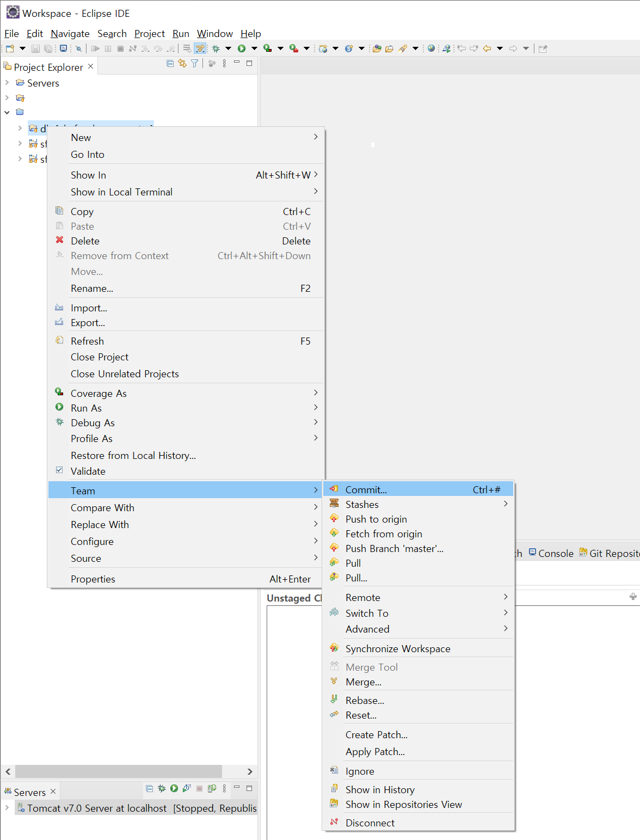The width and height of the screenshot is (640, 840).
Task: Click the red Delete icon in context menu
Action: pyautogui.click(x=60, y=241)
